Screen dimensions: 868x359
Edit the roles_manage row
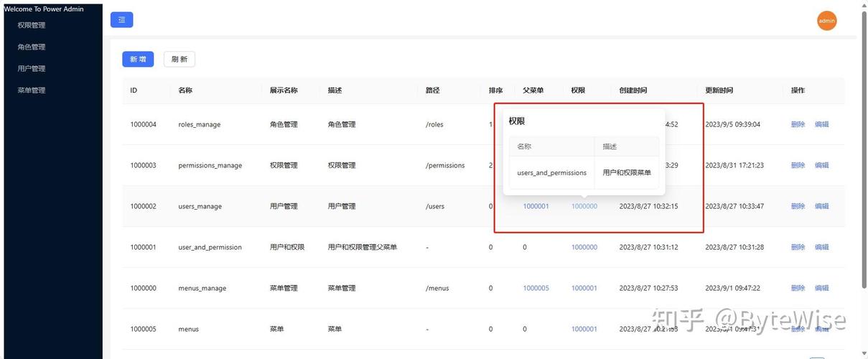[x=821, y=124]
